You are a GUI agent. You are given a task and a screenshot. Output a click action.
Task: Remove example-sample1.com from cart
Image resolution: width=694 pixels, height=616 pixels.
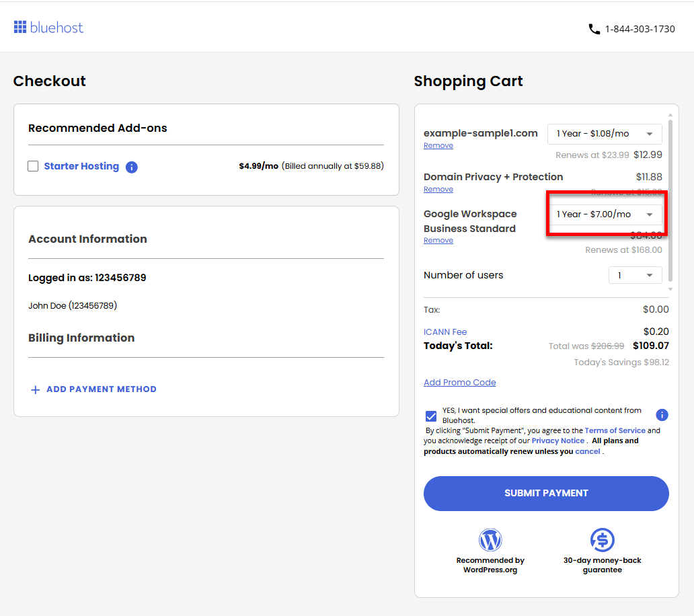pyautogui.click(x=438, y=145)
